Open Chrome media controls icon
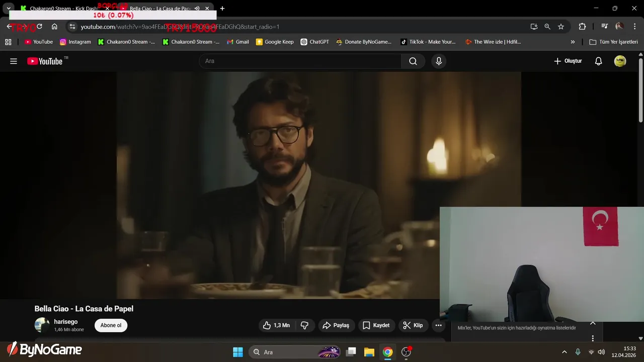 [x=605, y=27]
